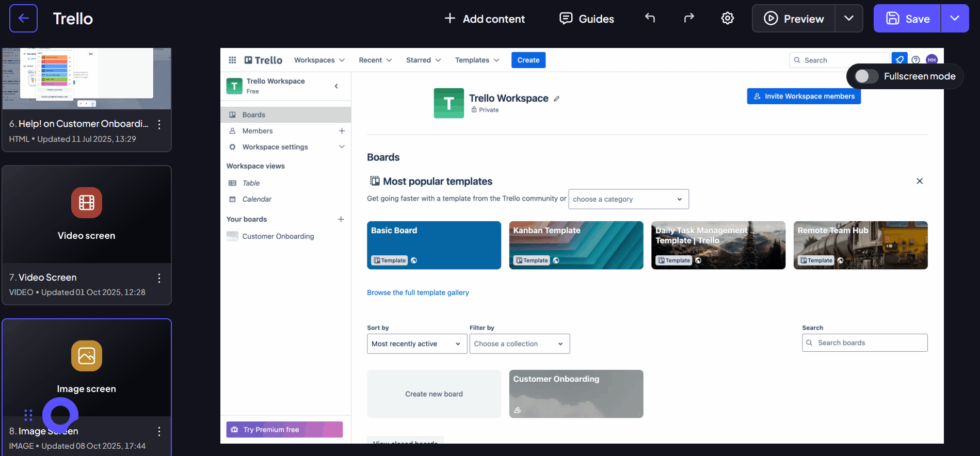Open the HH user avatar
Image resolution: width=980 pixels, height=456 pixels.
click(931, 60)
